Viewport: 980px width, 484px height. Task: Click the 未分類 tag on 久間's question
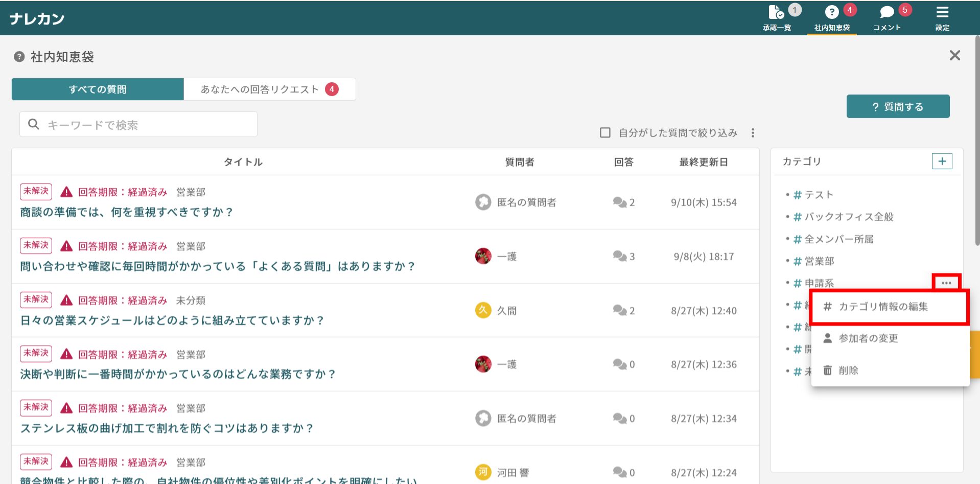point(191,301)
